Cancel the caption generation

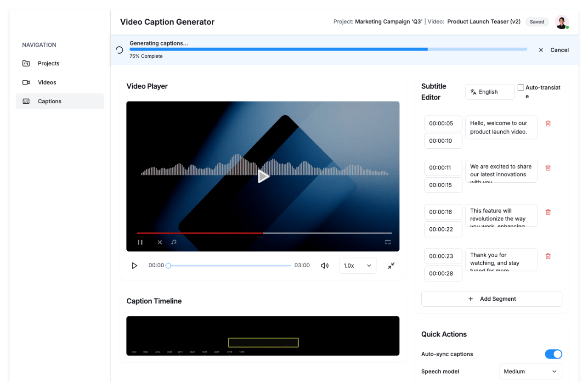pyautogui.click(x=554, y=50)
